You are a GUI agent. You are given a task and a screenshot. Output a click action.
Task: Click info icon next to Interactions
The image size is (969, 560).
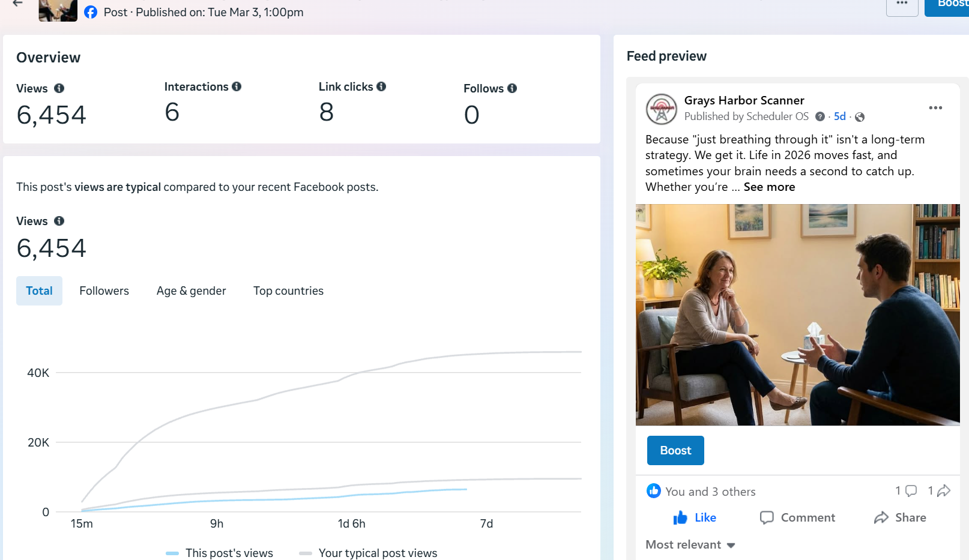[237, 86]
